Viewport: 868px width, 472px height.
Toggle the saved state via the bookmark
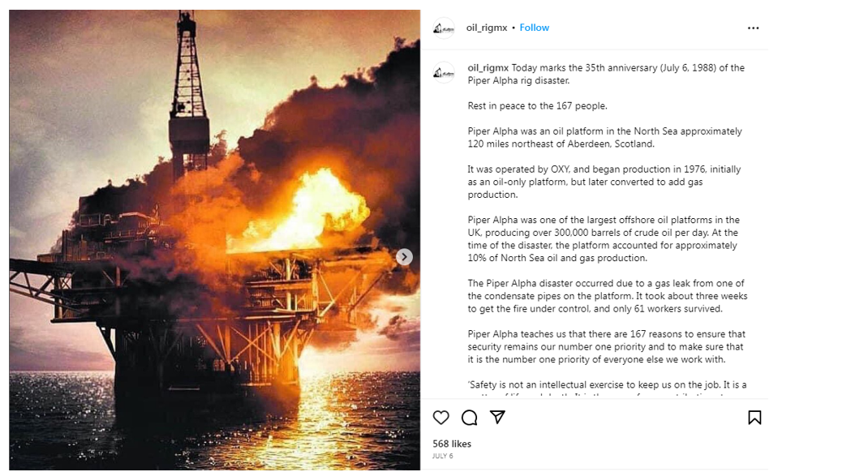(754, 418)
